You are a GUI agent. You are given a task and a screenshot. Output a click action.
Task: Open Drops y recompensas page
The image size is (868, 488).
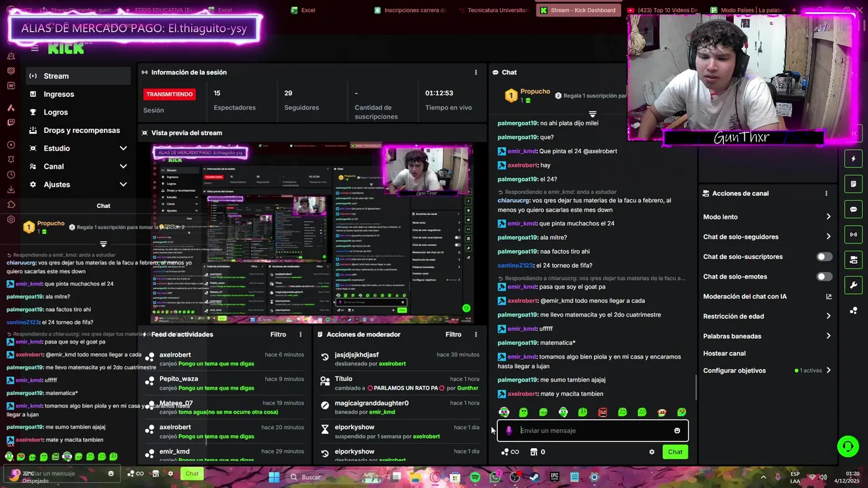coord(78,130)
